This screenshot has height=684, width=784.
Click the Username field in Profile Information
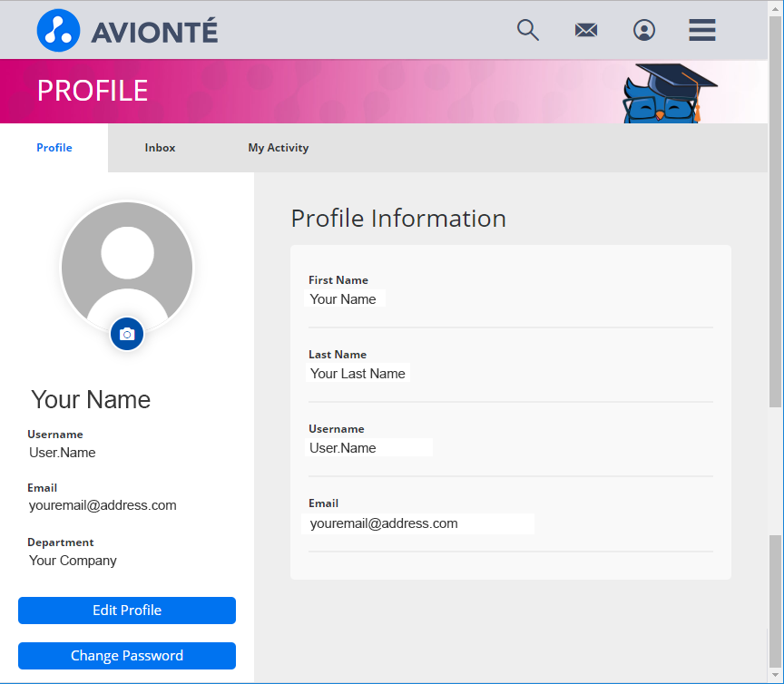(368, 447)
